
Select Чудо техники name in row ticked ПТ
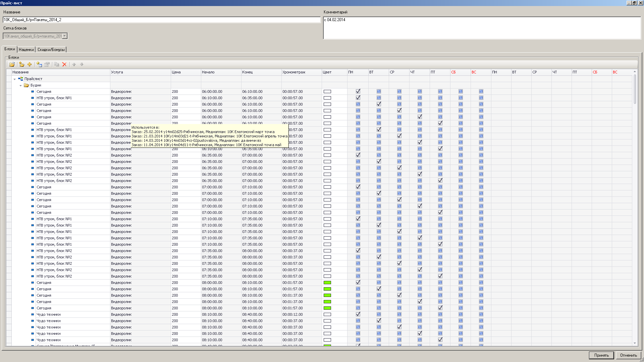pos(49,340)
